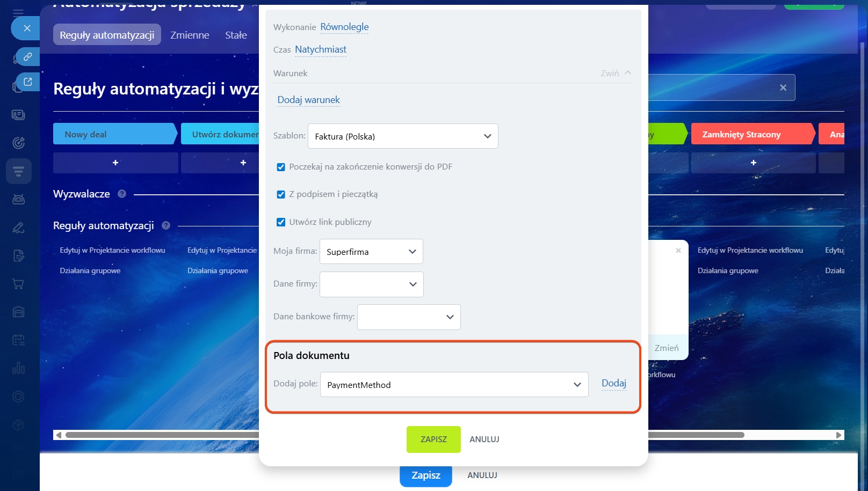868x491 pixels.
Task: Switch to the Zmienne tab
Action: point(190,35)
